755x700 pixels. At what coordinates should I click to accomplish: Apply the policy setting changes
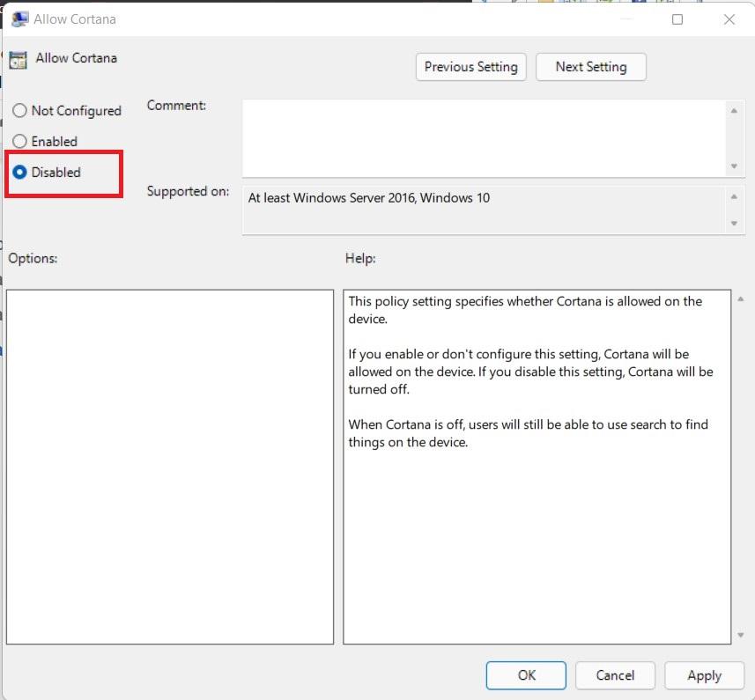[704, 675]
